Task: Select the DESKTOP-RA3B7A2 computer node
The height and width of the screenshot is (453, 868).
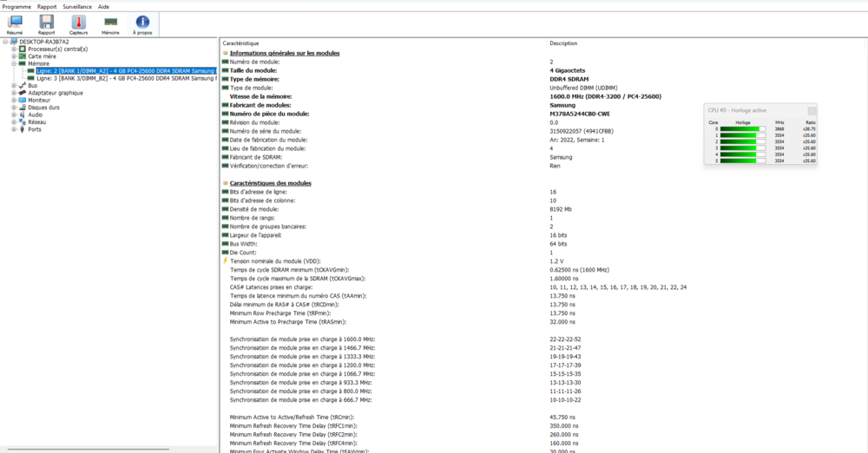Action: pos(43,42)
